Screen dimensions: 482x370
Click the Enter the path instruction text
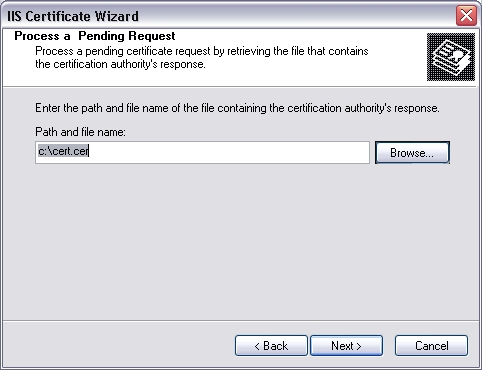tap(237, 108)
